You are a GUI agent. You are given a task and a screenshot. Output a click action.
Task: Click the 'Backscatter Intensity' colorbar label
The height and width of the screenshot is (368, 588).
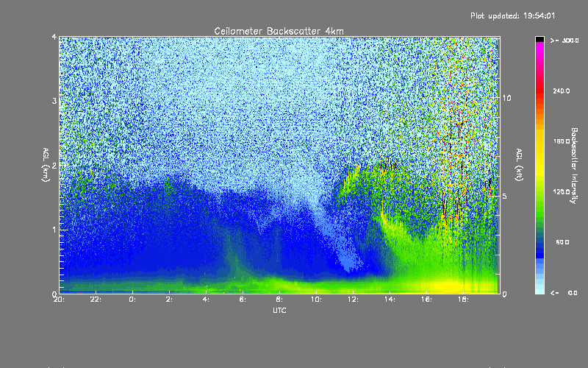click(574, 166)
